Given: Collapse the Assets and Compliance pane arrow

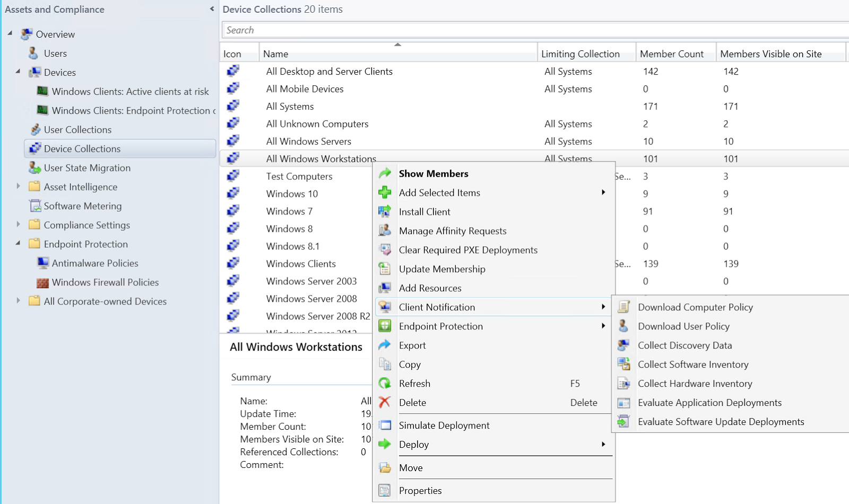Looking at the screenshot, I should [x=212, y=9].
